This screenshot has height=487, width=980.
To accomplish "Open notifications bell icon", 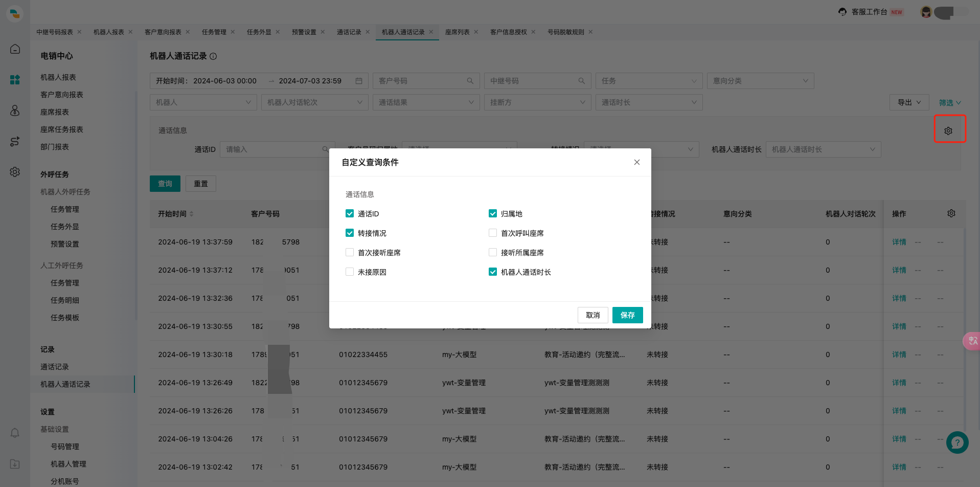I will tap(15, 433).
